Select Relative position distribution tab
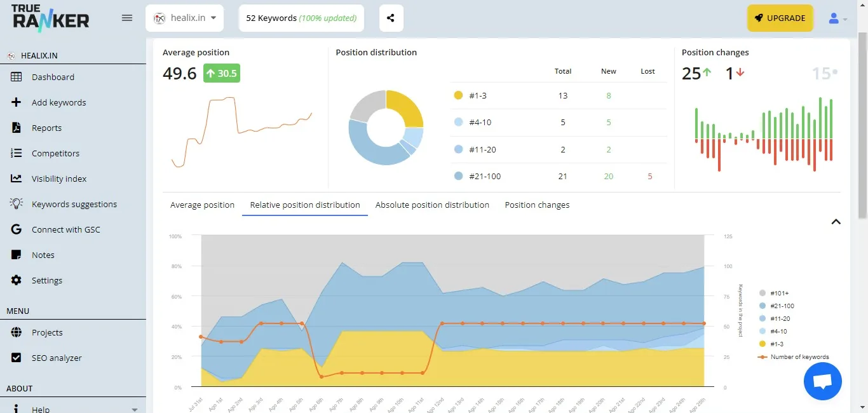868x413 pixels. [x=305, y=205]
